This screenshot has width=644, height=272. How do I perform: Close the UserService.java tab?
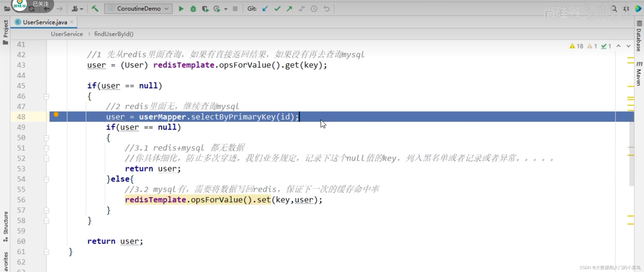tap(72, 22)
